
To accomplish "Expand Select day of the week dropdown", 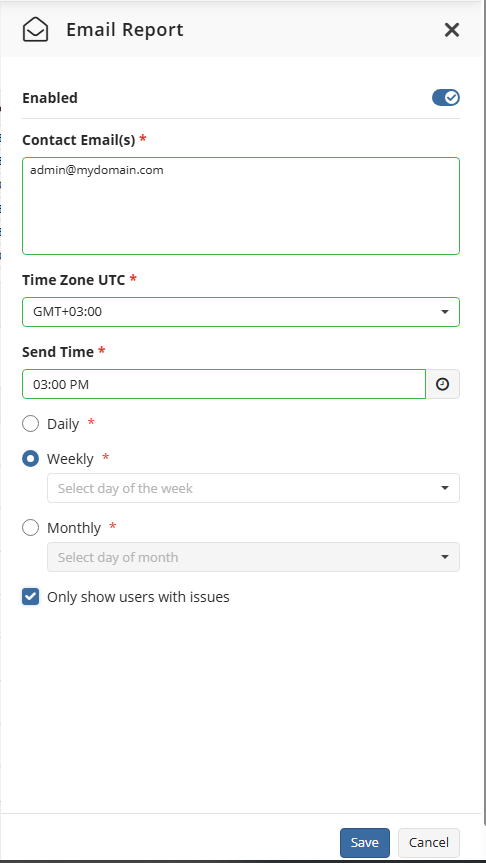I will click(253, 488).
